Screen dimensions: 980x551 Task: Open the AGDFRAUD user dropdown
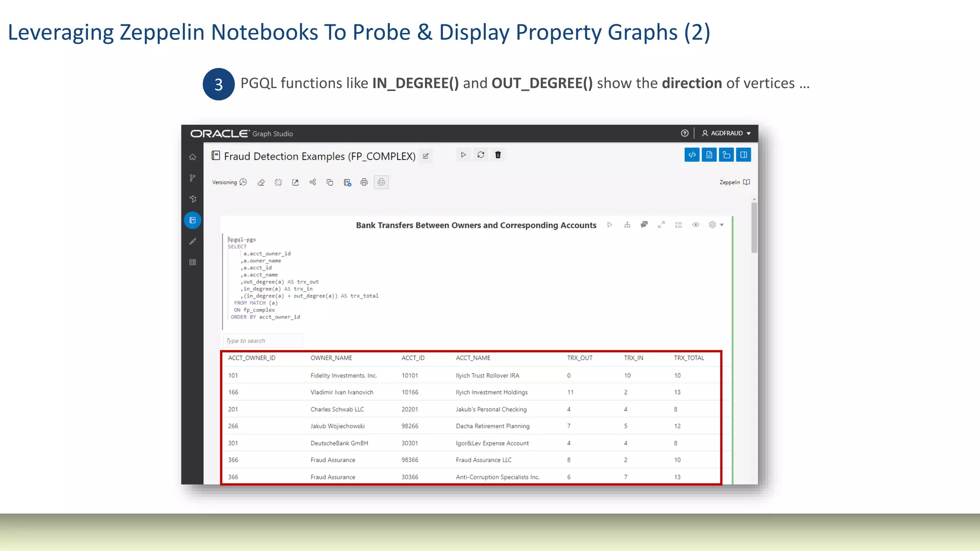(x=726, y=133)
